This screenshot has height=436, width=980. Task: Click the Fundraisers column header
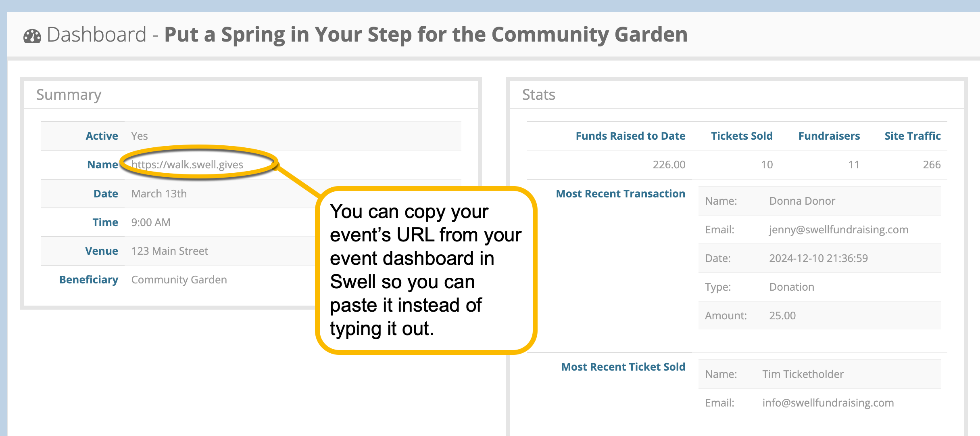[x=829, y=136]
